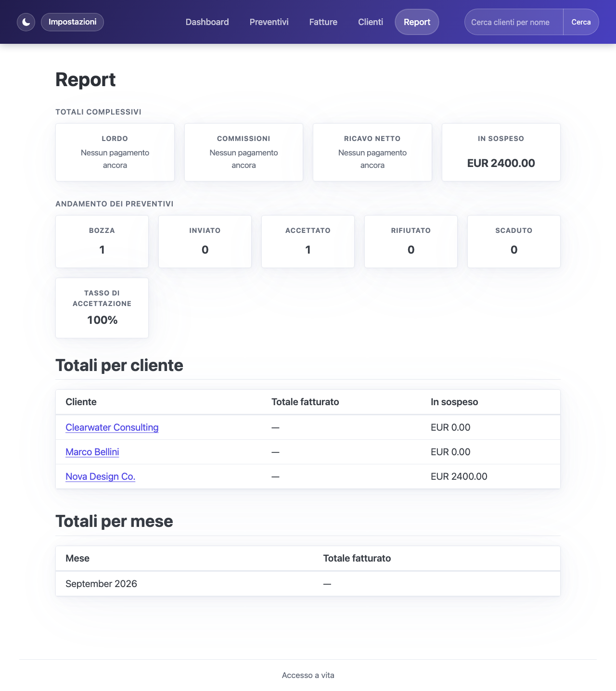Click the 'Cliente' column header
The width and height of the screenshot is (616, 691).
81,402
